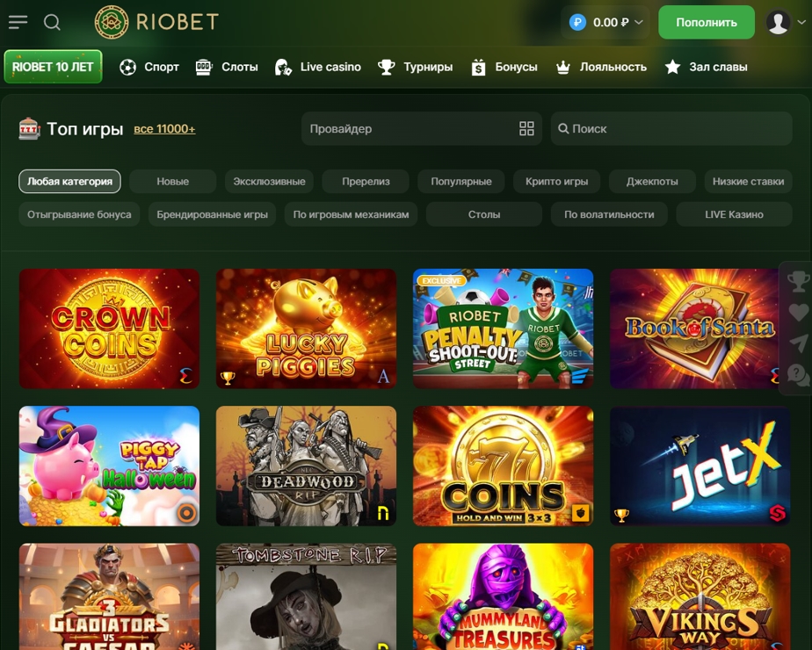Open the sidebar support chat icon

tap(798, 375)
